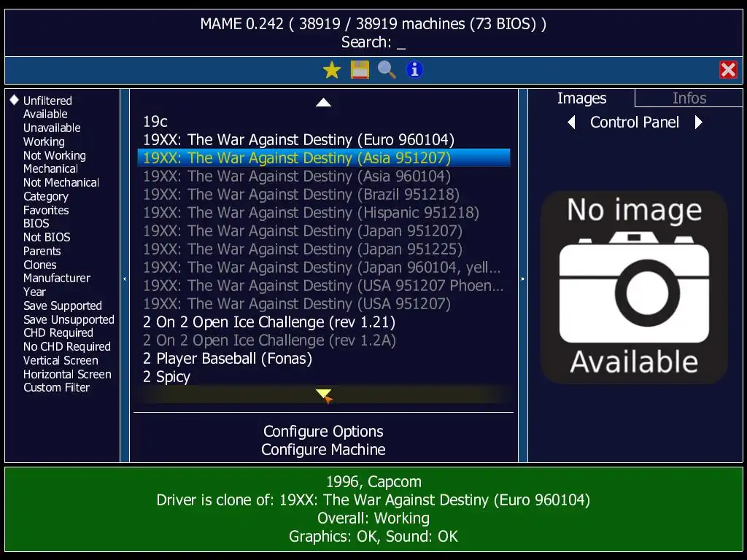Collapse the right image panel divider arrow
Screen dimensions: 747x560
click(x=522, y=279)
